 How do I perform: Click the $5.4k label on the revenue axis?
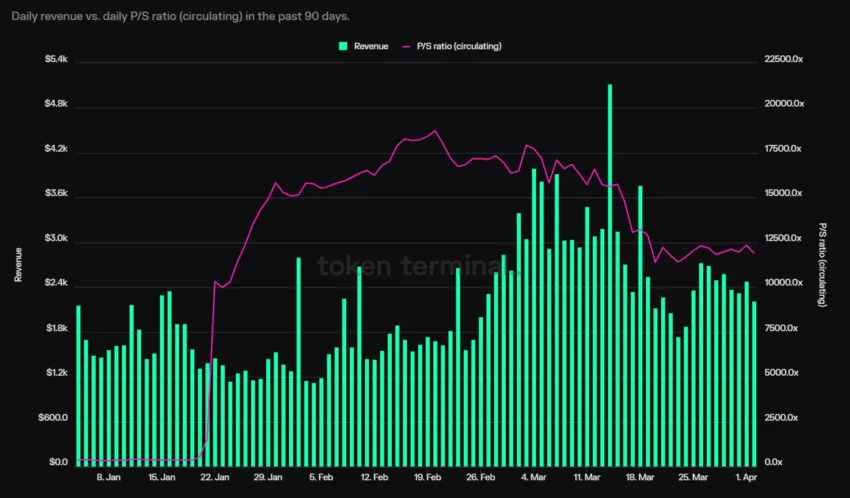[54, 60]
